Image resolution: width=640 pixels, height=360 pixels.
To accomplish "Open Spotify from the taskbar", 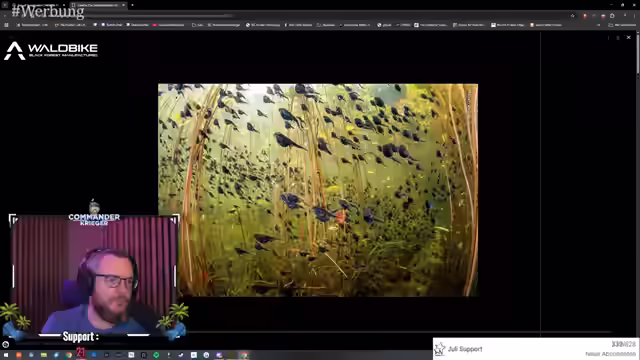I will click(x=156, y=355).
